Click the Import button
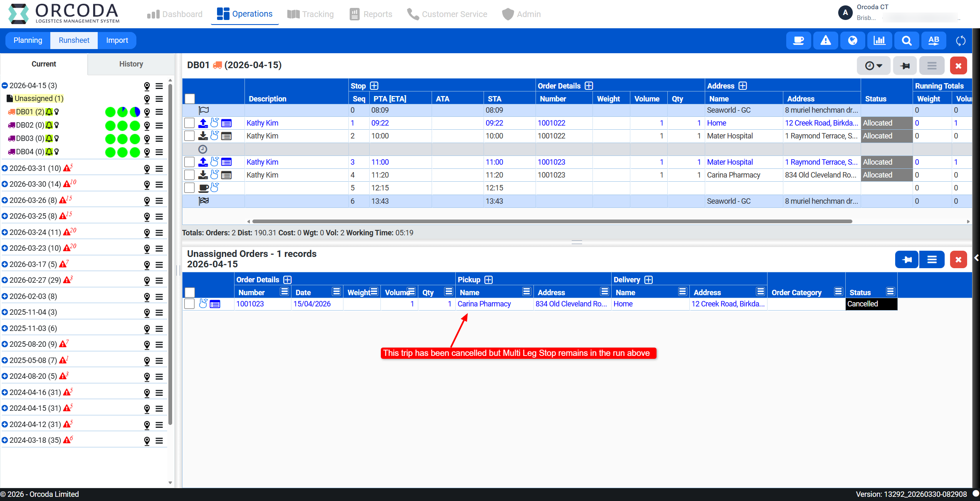 click(x=117, y=40)
